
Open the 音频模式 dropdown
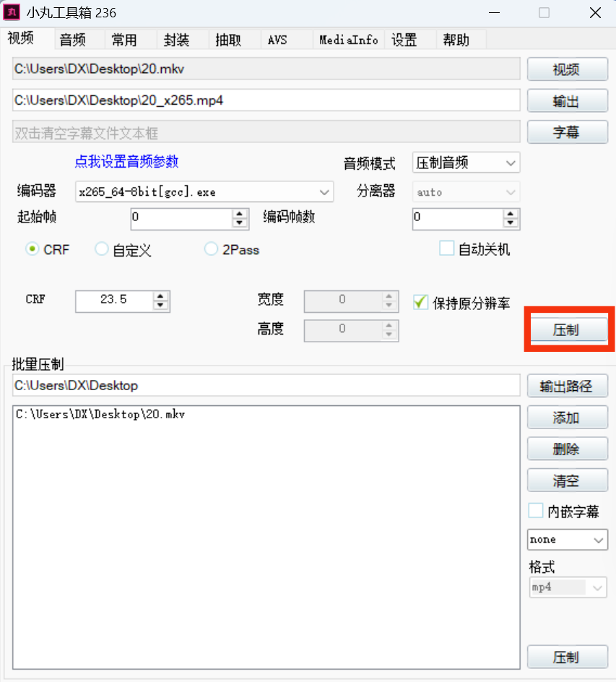(x=466, y=163)
